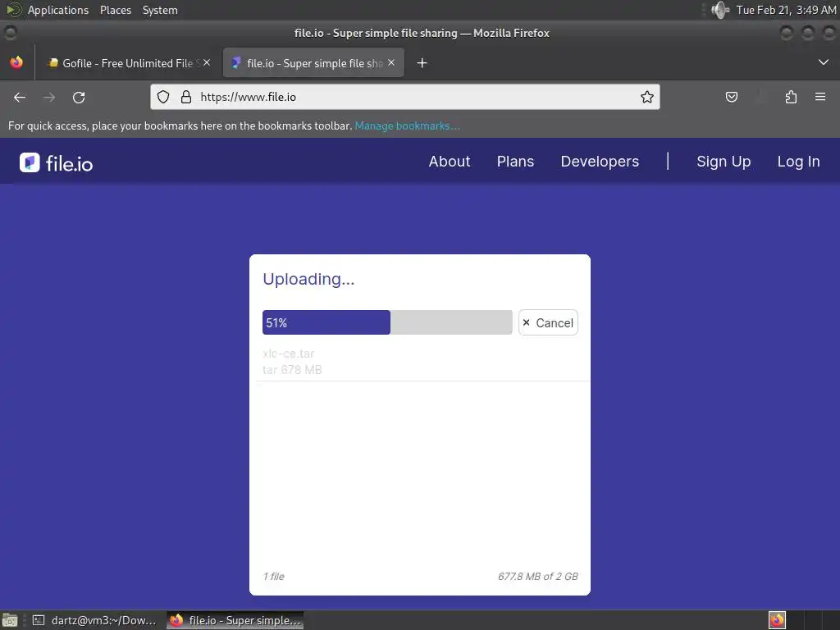This screenshot has height=630, width=840.
Task: Open Firefox View icon in tab bar
Action: click(16, 62)
